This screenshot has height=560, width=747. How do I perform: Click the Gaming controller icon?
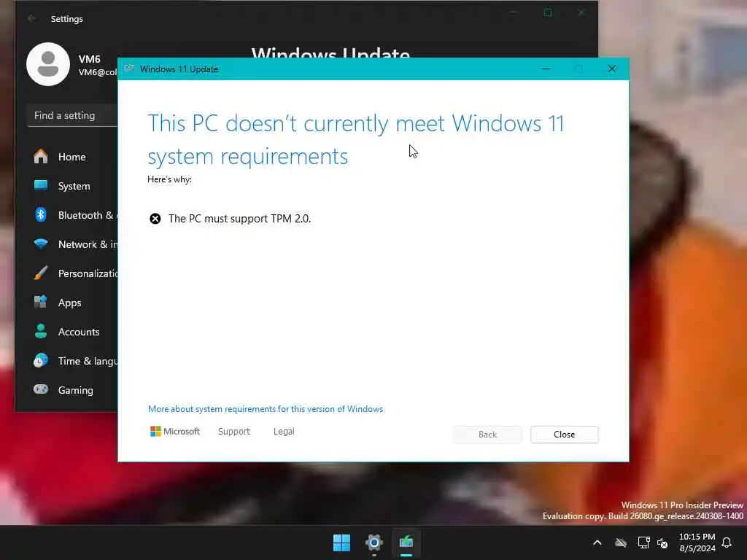tap(41, 389)
